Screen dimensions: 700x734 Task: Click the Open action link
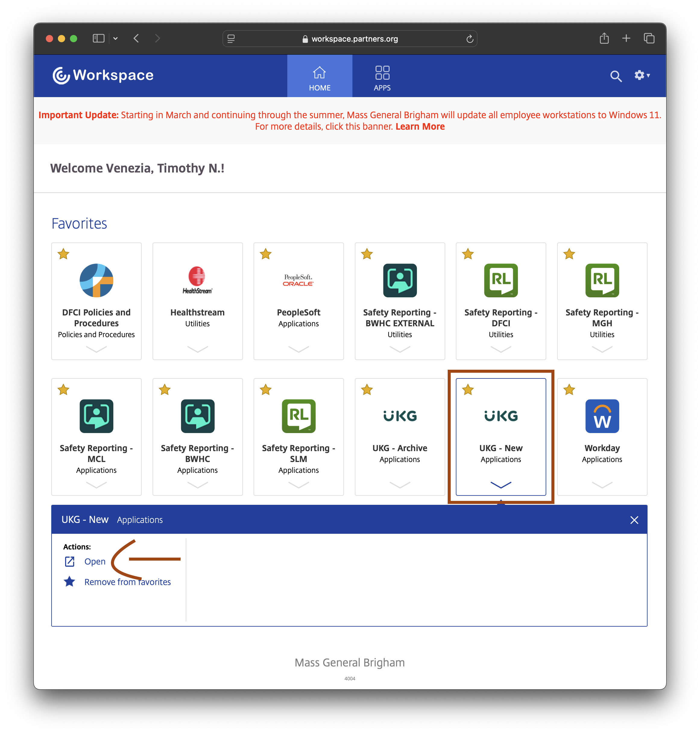click(x=95, y=561)
